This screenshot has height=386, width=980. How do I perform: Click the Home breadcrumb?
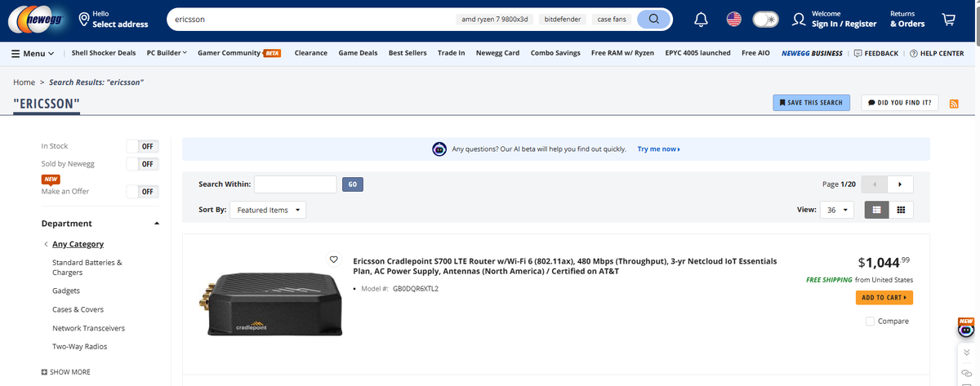tap(24, 82)
